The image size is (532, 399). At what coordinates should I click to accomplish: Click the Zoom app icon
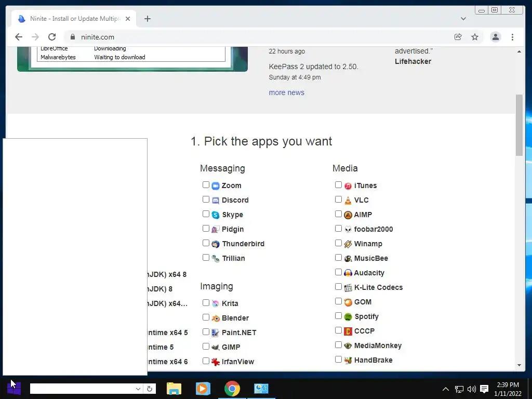(216, 186)
